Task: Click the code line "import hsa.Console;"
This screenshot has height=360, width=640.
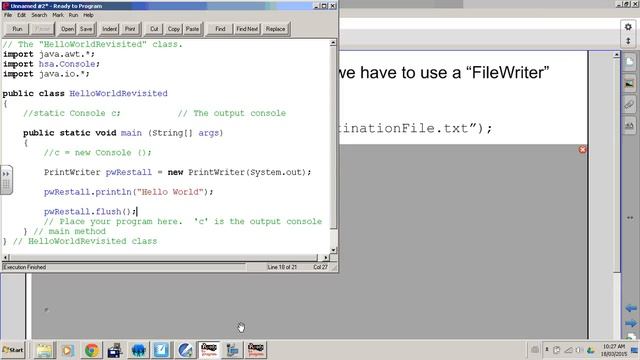Action: pos(51,64)
